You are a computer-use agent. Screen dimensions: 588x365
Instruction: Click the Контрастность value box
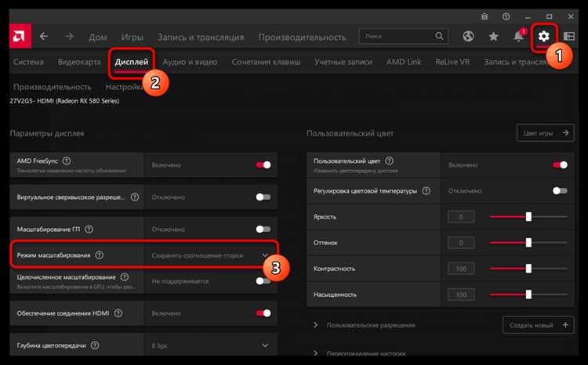(461, 269)
